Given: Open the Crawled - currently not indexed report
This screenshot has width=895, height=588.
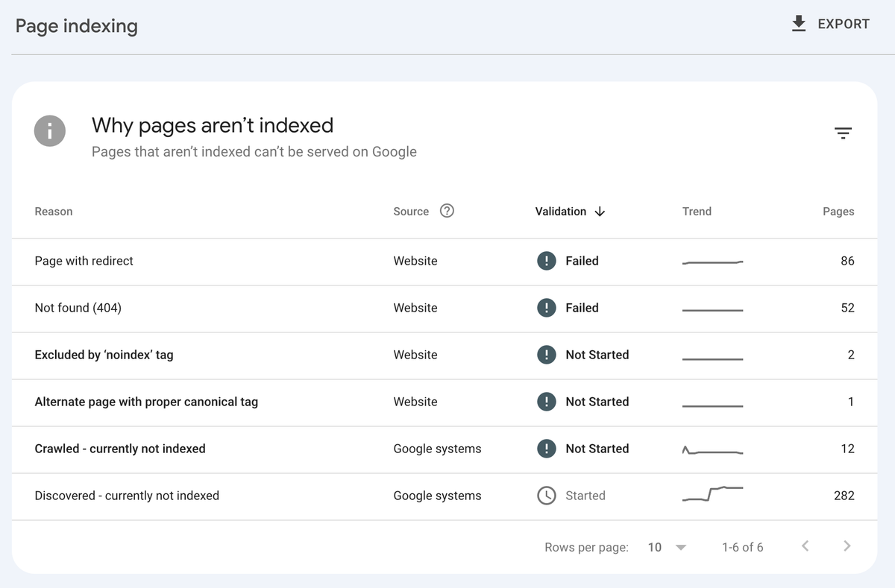Looking at the screenshot, I should 120,449.
